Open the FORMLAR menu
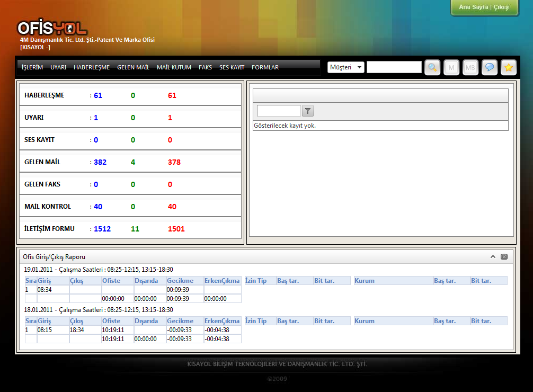Screen dimensions: 533x392 coord(265,67)
